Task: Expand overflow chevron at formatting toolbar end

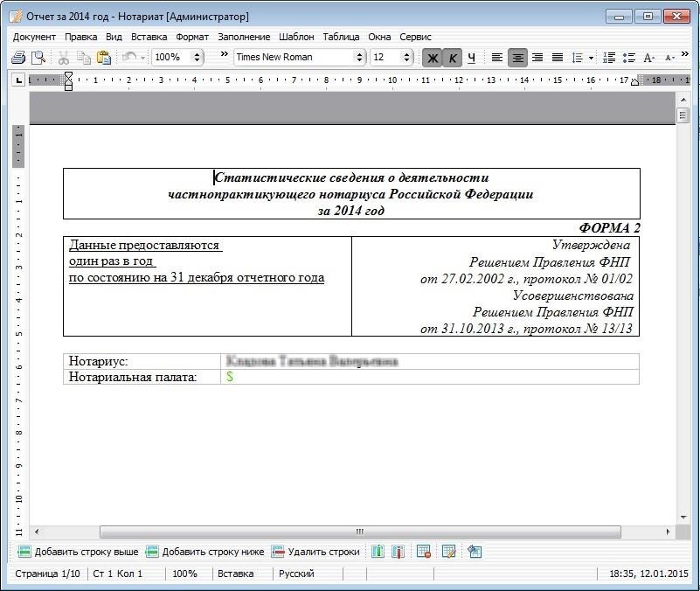Action: coord(685,54)
